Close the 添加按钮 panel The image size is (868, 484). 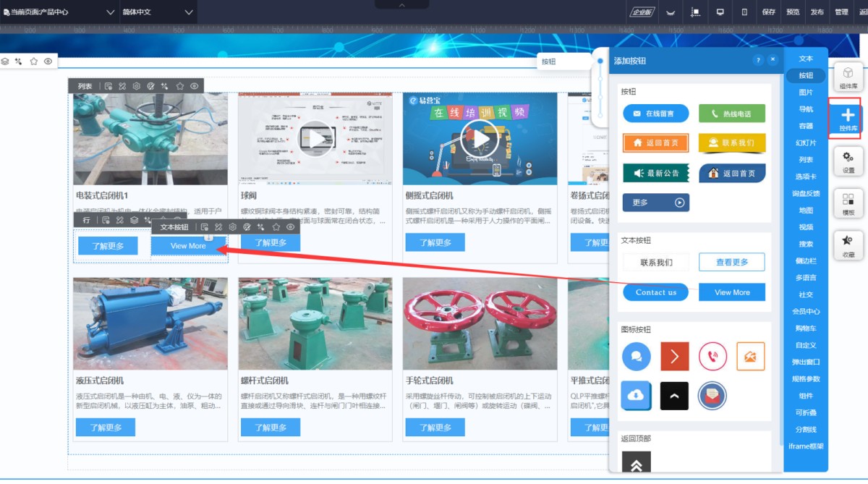(773, 61)
